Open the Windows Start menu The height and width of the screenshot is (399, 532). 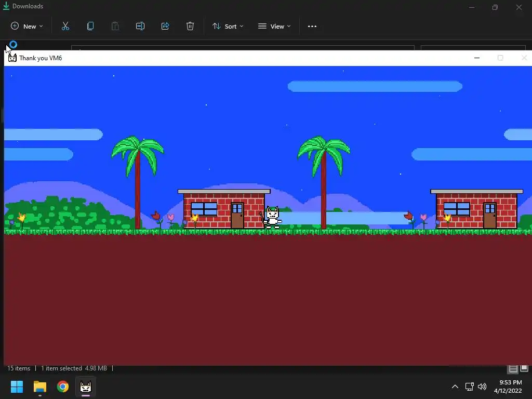click(17, 387)
